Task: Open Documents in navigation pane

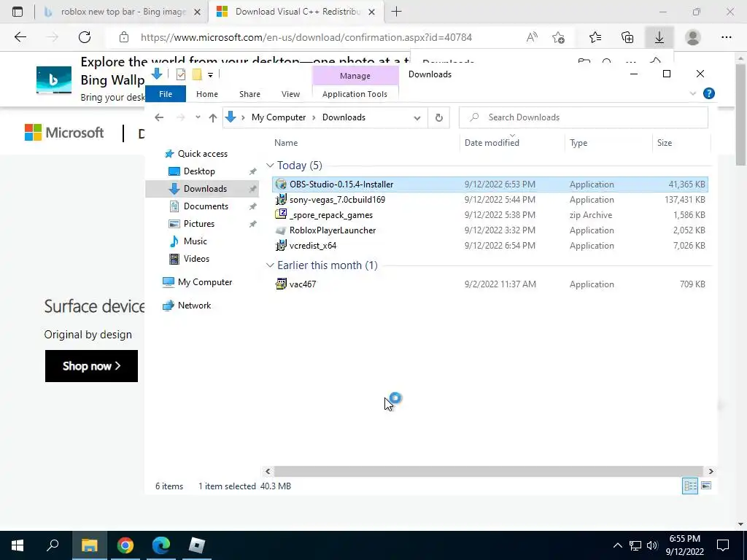Action: [x=206, y=206]
